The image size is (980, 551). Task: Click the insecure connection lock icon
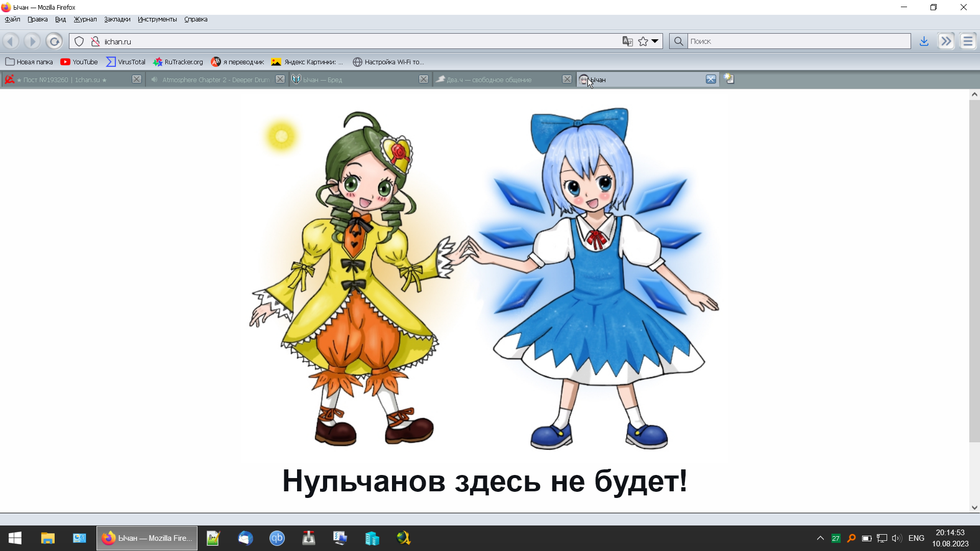point(95,41)
